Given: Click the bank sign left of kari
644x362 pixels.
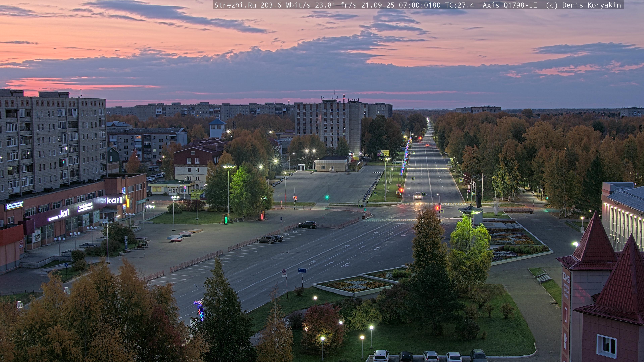Looking at the screenshot, I should (x=14, y=206).
